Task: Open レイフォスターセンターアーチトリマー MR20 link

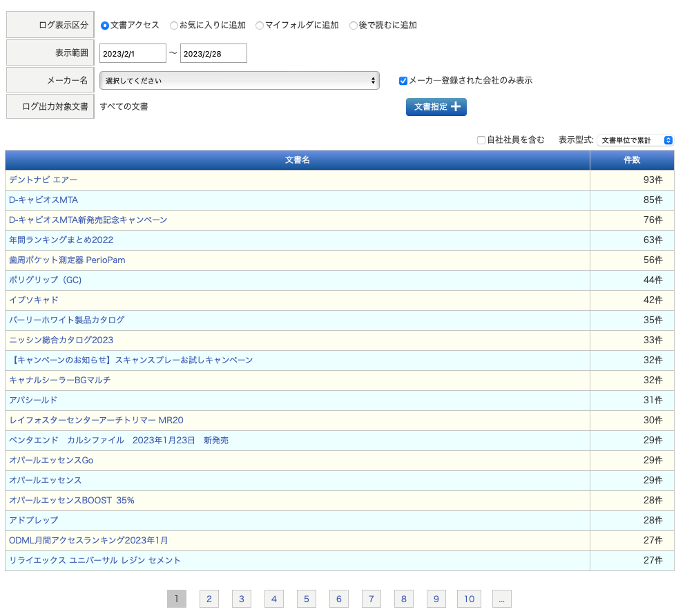Action: point(96,421)
